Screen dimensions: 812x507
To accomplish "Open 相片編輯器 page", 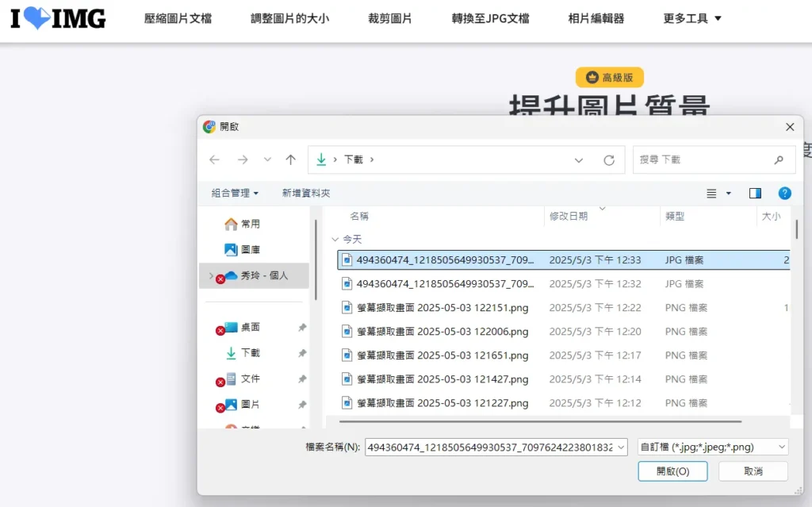I will (x=596, y=19).
